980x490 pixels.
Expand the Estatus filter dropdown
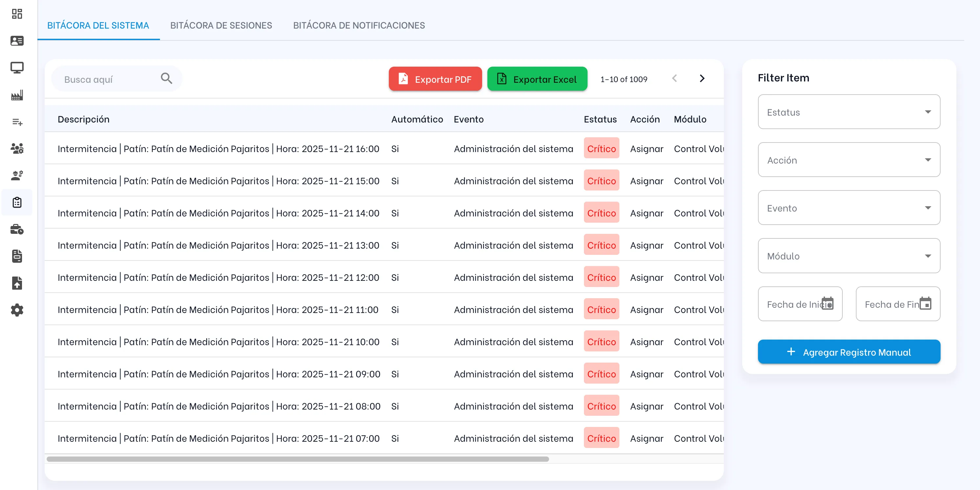click(849, 112)
